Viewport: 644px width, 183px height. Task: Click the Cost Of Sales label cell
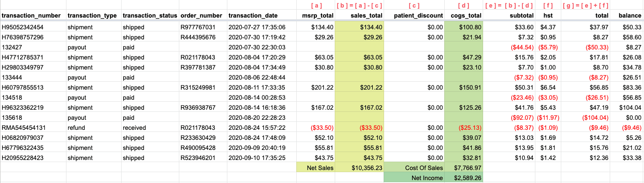[415, 168]
